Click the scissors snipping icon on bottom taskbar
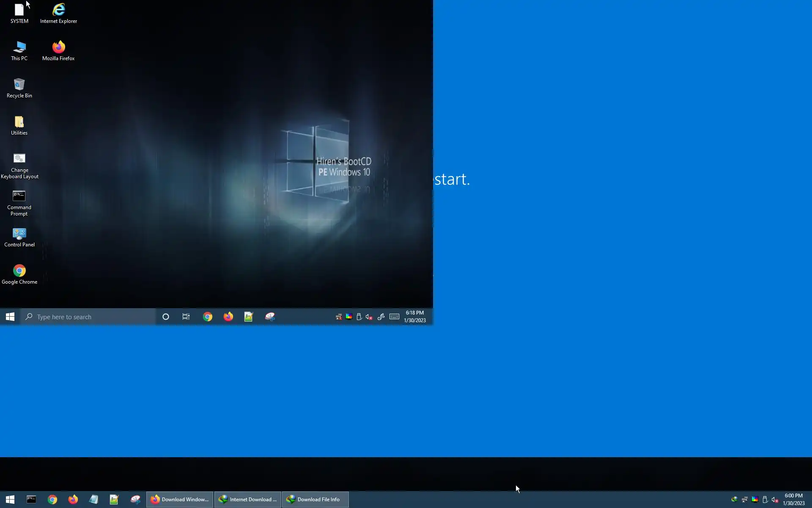 tap(135, 500)
